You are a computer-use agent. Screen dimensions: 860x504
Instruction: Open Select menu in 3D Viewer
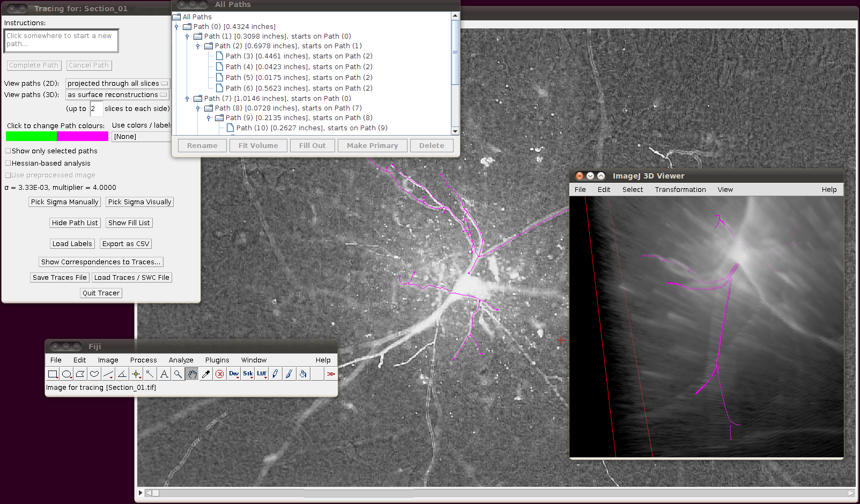[x=633, y=190]
